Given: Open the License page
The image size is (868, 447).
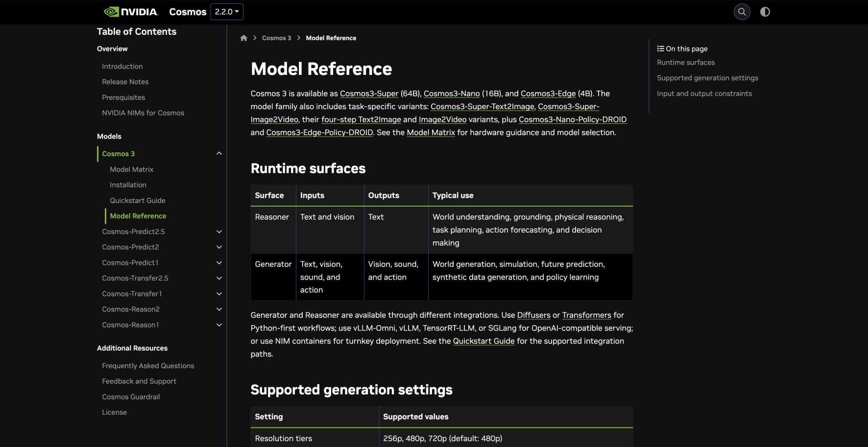Looking at the screenshot, I should click(x=114, y=412).
